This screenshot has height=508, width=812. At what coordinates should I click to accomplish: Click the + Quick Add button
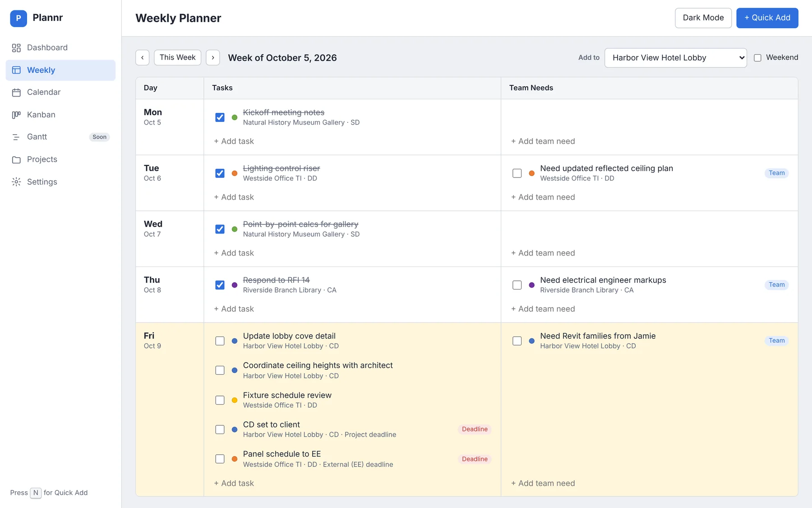pos(767,18)
